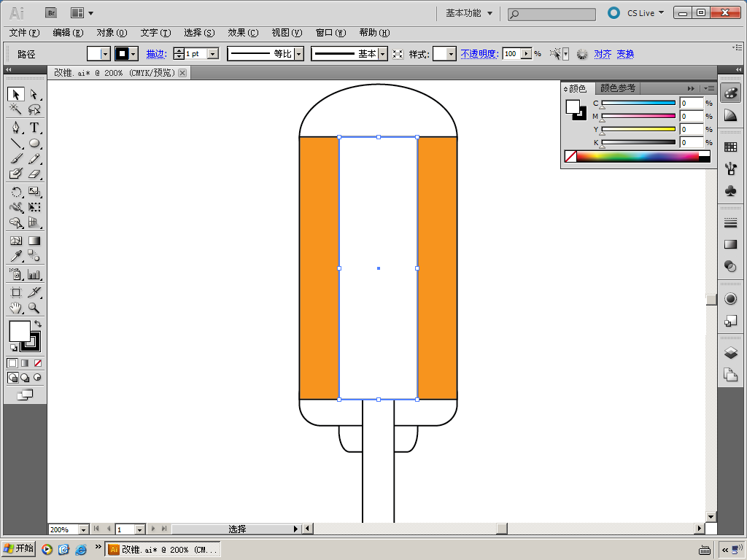This screenshot has height=560, width=747.
Task: Select the Type tool
Action: click(34, 128)
